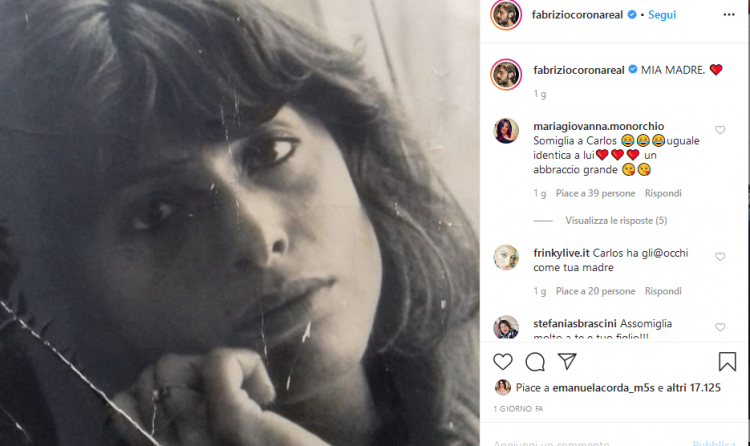Open fabriziocoronareal profile picture in header

tap(506, 16)
